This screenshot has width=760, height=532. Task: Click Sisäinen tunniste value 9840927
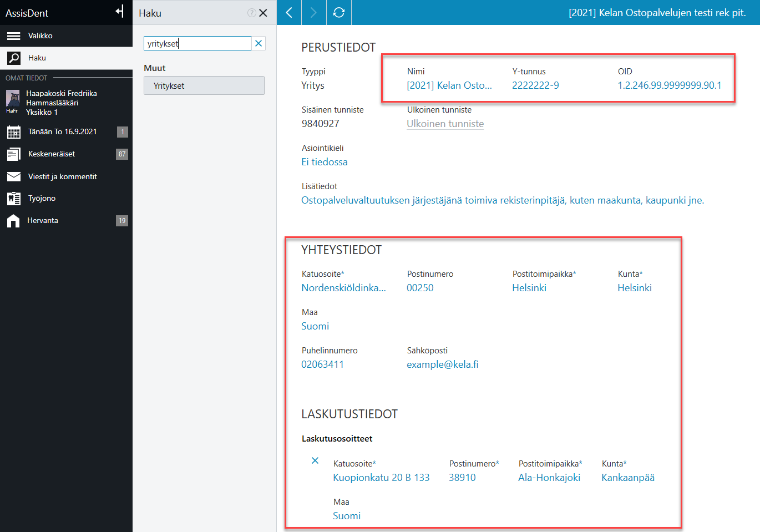pyautogui.click(x=320, y=124)
